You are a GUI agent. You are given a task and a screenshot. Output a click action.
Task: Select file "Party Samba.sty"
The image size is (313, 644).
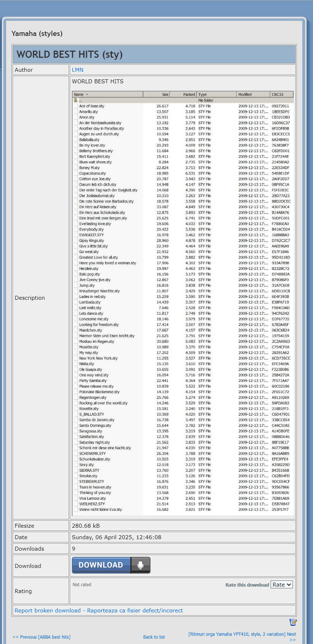click(93, 381)
